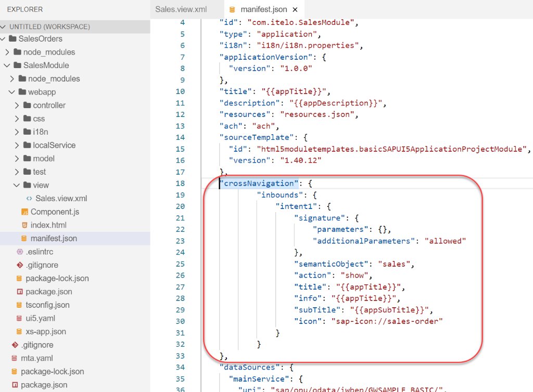Click the npm icon beside SalesModule package.json
This screenshot has width=533, height=392.
pyautogui.click(x=20, y=292)
